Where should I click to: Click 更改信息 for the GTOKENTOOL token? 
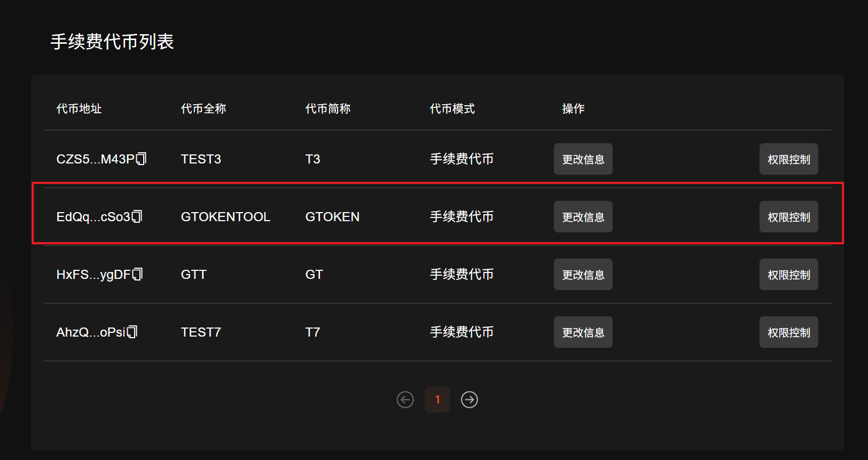(583, 217)
